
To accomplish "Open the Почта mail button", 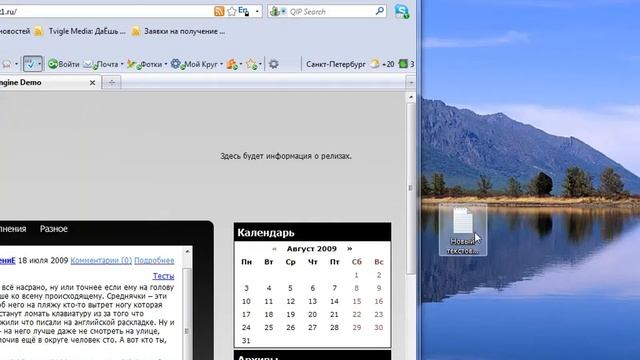I will (x=101, y=64).
